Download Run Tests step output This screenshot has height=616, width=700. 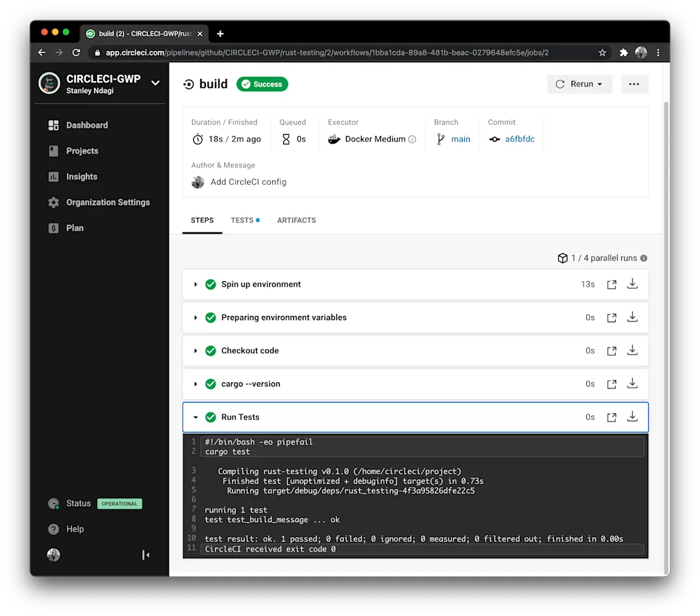pos(632,416)
